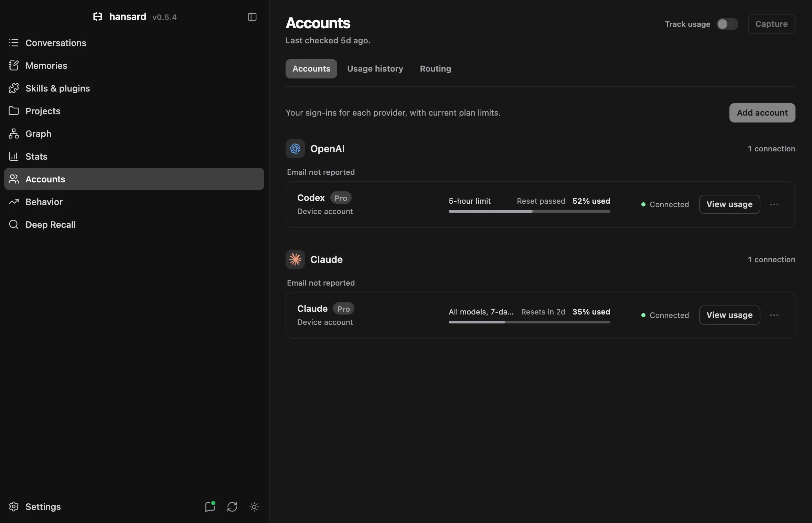Screen dimensions: 812x523
Task: Click the Codex Pro plan badge
Action: [341, 198]
